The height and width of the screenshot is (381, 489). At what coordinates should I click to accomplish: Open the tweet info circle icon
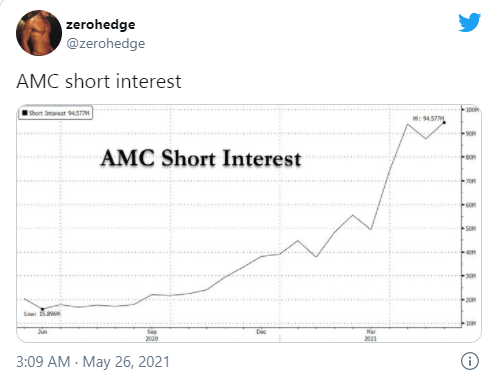(x=470, y=361)
